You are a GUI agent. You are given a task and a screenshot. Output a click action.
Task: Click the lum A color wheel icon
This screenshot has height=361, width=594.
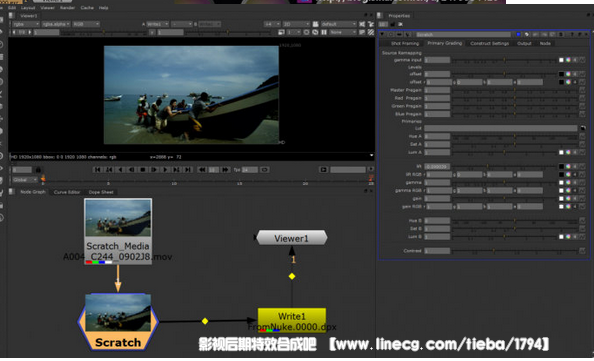click(x=568, y=152)
